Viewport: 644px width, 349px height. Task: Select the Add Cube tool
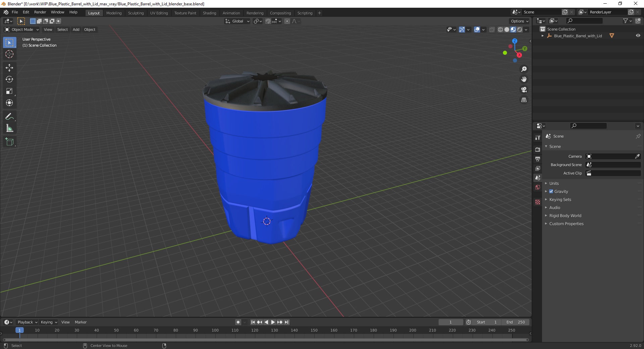(x=9, y=142)
